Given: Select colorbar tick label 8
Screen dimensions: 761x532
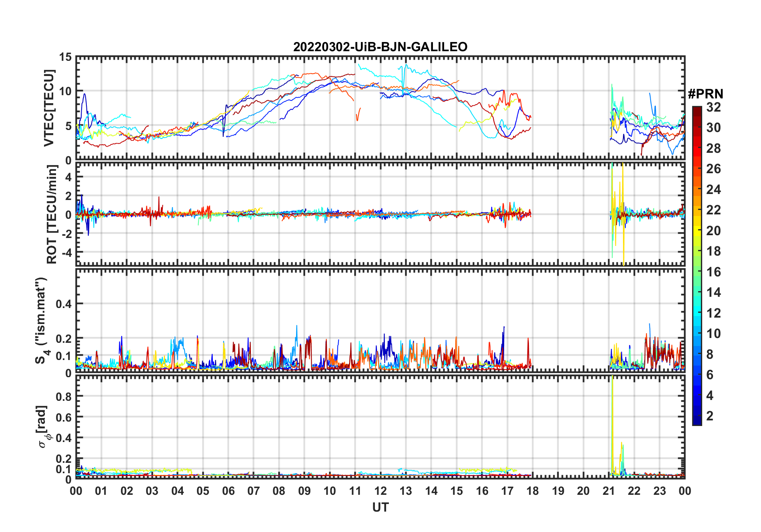Looking at the screenshot, I should pos(710,354).
